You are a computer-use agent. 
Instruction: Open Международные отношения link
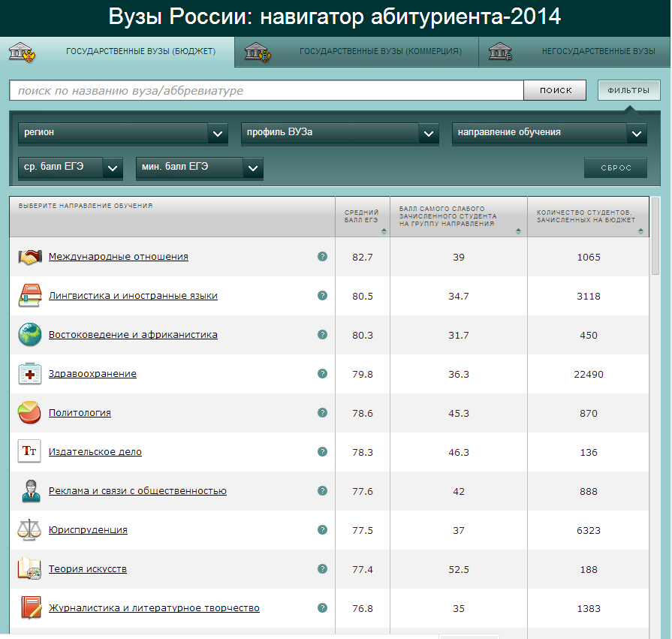pos(119,256)
